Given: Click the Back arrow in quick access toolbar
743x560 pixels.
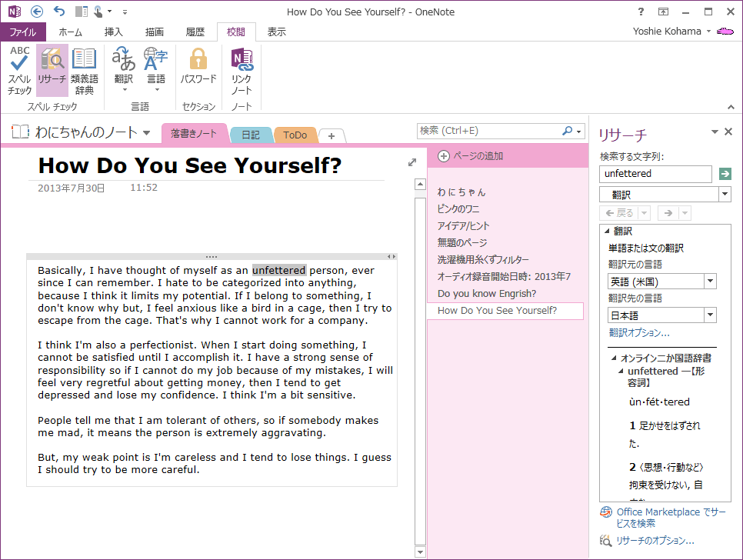Looking at the screenshot, I should 36,12.
